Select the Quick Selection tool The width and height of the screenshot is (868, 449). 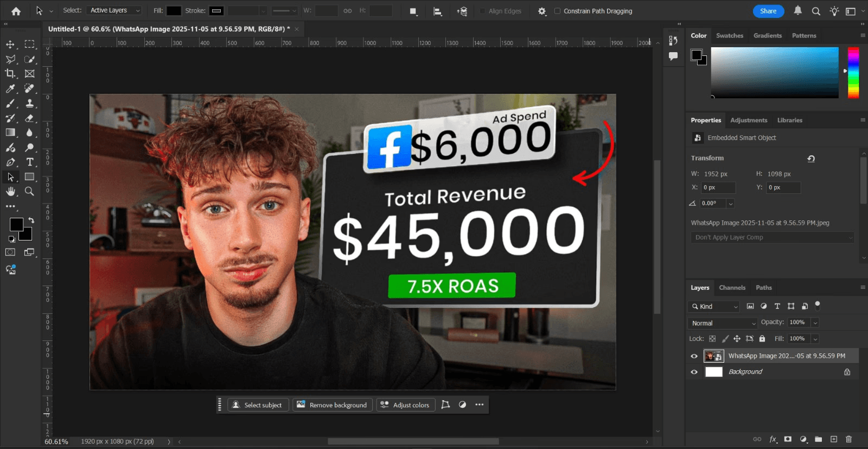(x=30, y=59)
